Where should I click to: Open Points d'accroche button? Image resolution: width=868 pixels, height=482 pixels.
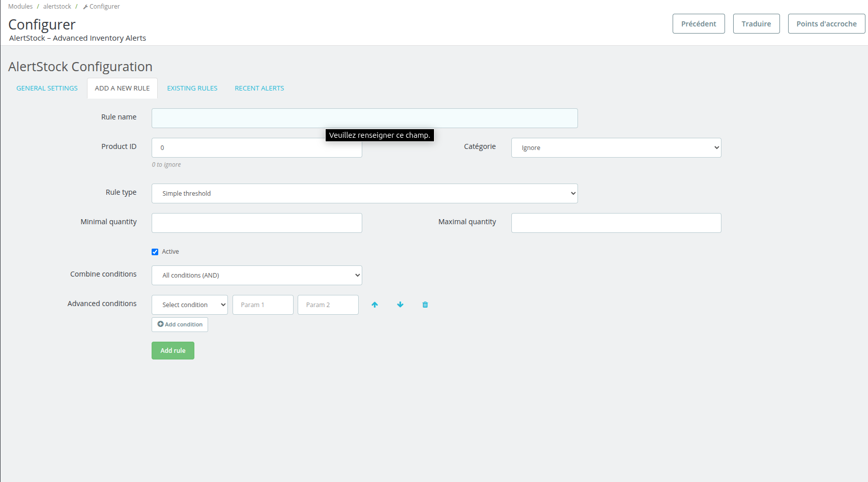pyautogui.click(x=826, y=23)
